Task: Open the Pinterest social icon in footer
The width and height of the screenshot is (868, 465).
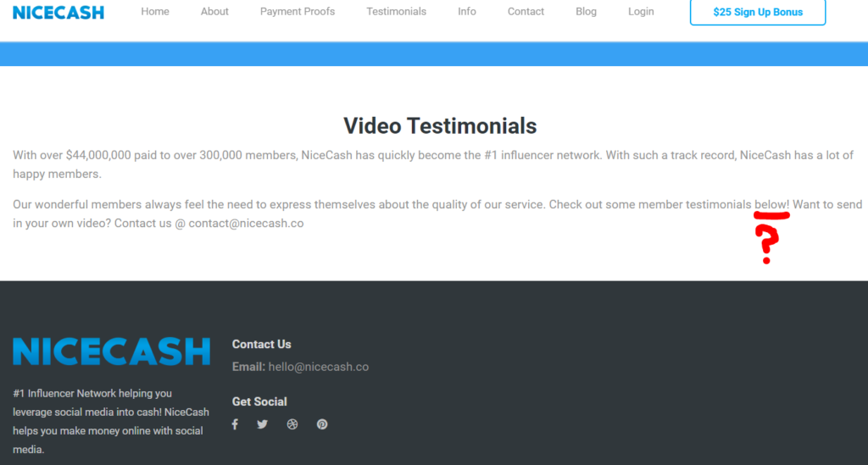Action: click(322, 424)
